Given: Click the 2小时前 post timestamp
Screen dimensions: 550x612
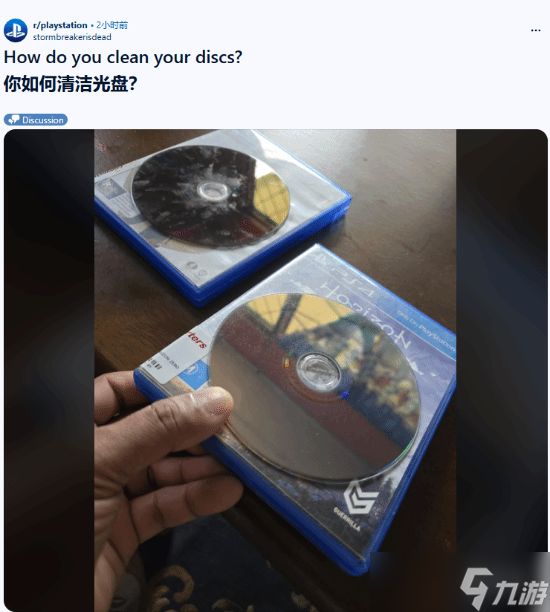Looking at the screenshot, I should [x=112, y=25].
